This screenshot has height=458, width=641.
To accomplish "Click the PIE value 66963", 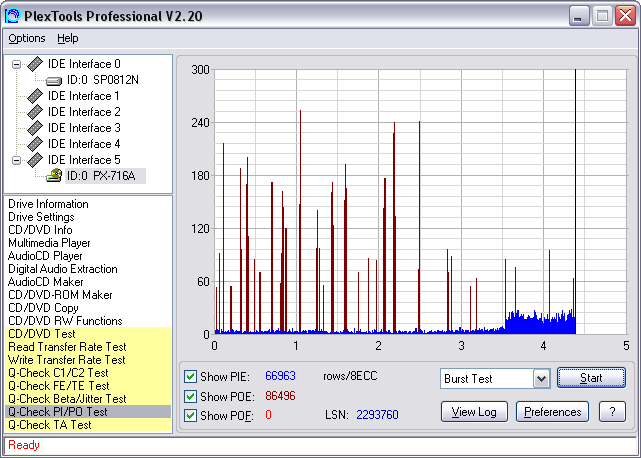I will click(x=280, y=376).
